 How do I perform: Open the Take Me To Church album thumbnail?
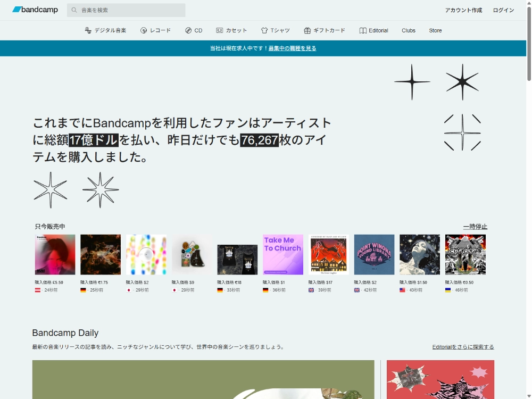283,254
